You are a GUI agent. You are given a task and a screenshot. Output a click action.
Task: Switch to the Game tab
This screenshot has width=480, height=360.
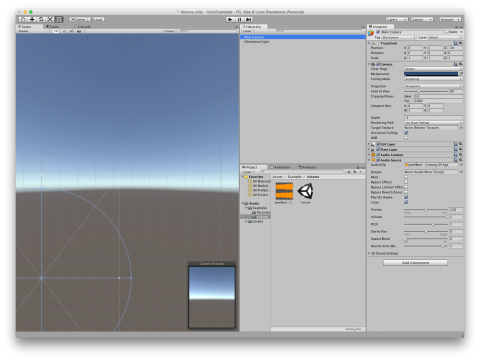click(x=53, y=26)
